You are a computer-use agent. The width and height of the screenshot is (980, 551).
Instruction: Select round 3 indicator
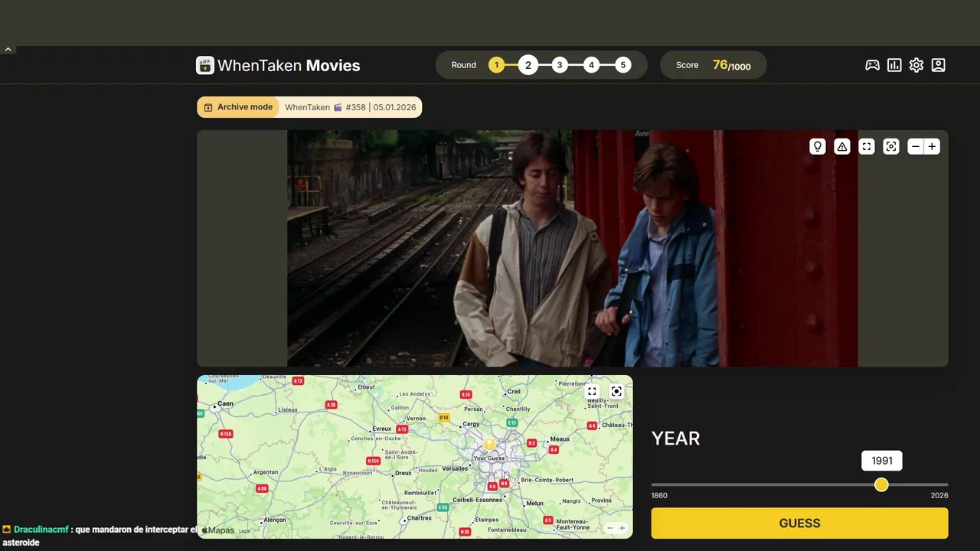click(x=560, y=65)
